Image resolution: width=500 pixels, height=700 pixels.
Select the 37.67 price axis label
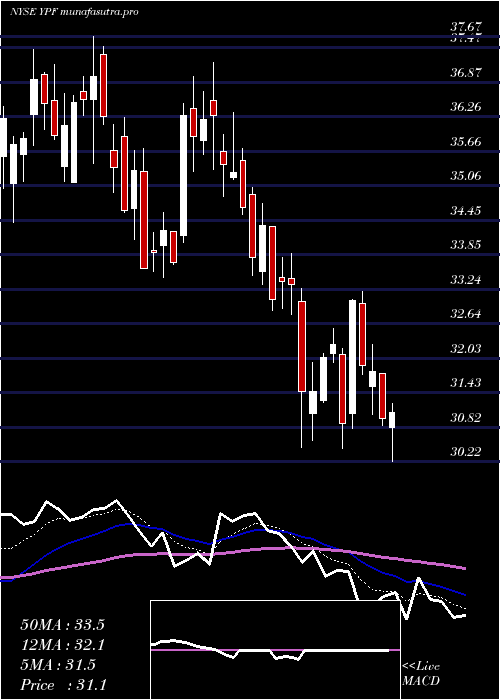tap(467, 27)
